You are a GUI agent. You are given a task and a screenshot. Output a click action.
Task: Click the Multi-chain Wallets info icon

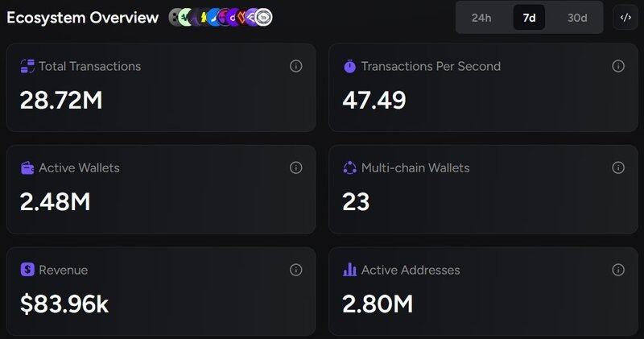click(x=618, y=167)
